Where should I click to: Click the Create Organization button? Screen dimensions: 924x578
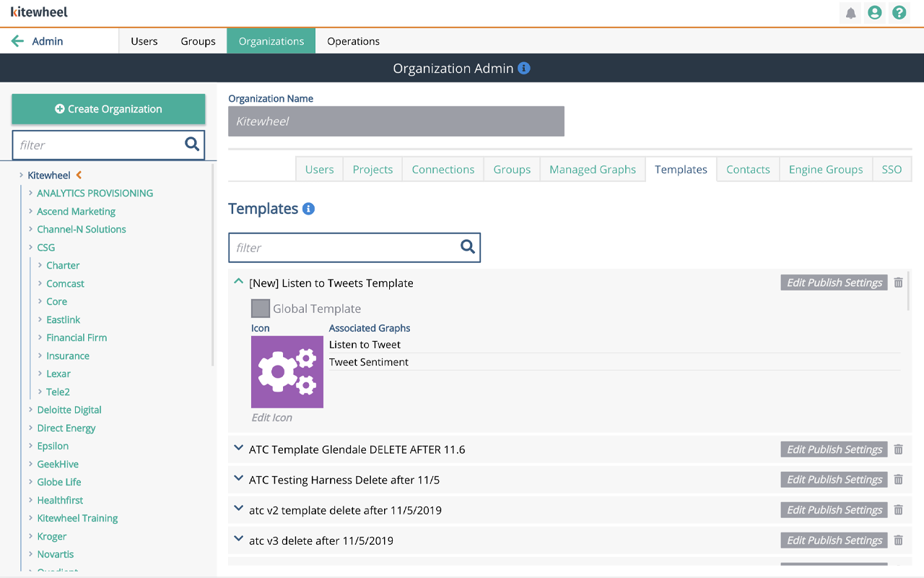pyautogui.click(x=108, y=109)
